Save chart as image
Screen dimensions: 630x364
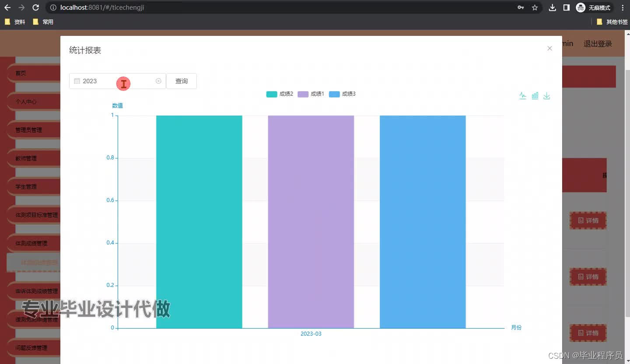click(546, 96)
